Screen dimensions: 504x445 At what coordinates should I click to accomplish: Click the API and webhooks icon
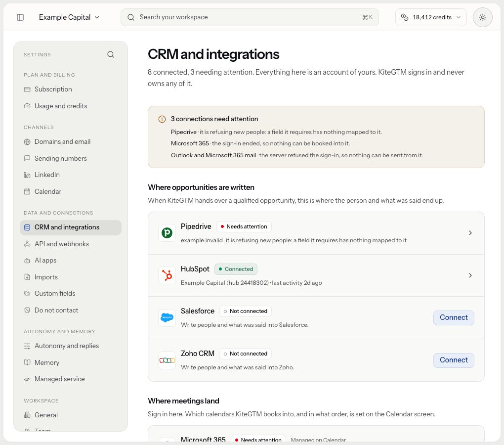pos(27,244)
